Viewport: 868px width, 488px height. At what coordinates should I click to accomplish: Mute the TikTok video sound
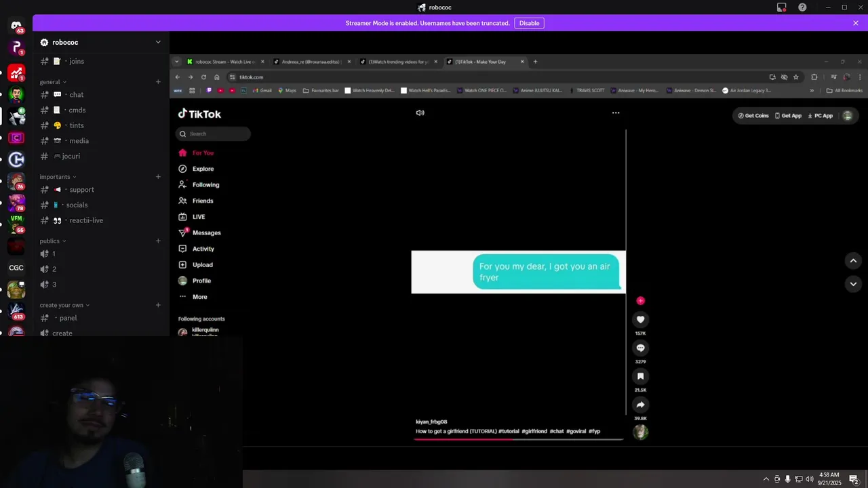pos(420,113)
